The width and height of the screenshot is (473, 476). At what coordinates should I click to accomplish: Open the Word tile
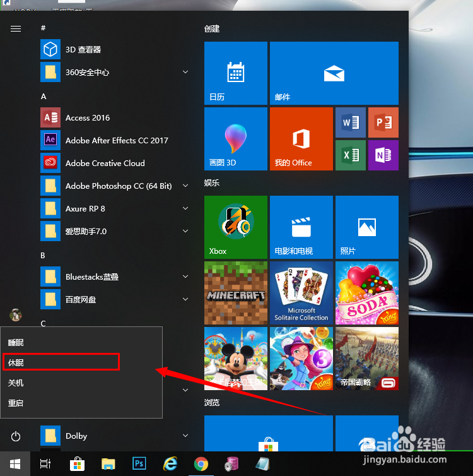(351, 122)
